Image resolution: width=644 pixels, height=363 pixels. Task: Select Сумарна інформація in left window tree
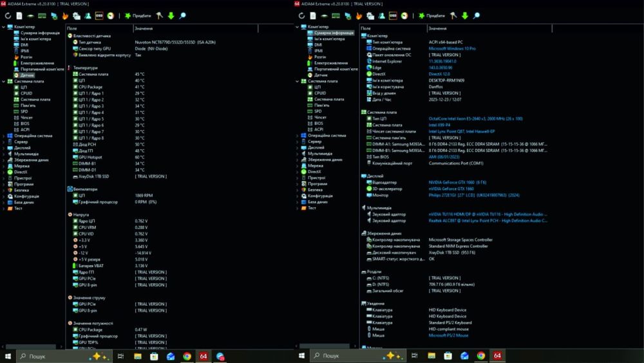(37, 33)
